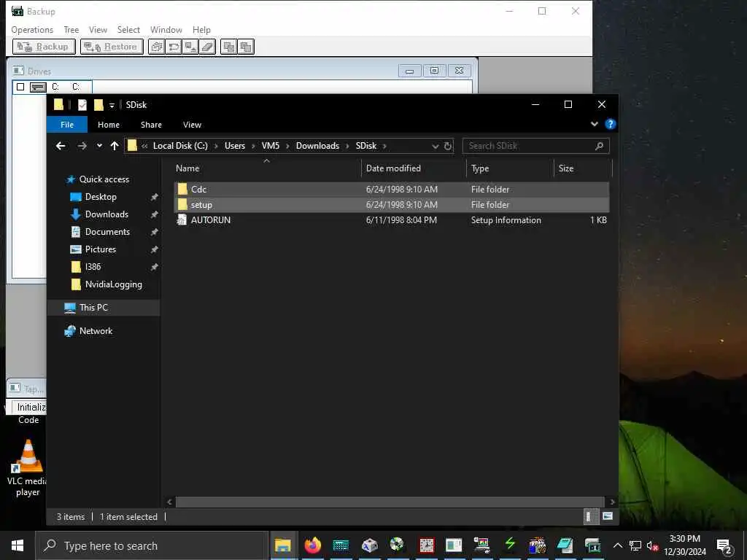Click the blue Help question mark icon
Screen dimensions: 747x560
(611, 124)
